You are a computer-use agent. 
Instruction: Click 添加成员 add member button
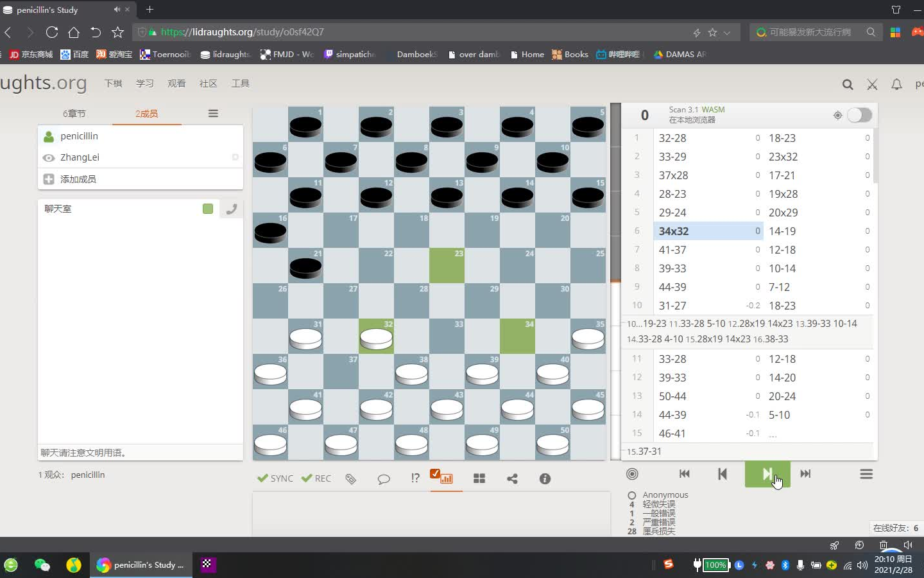click(x=141, y=179)
